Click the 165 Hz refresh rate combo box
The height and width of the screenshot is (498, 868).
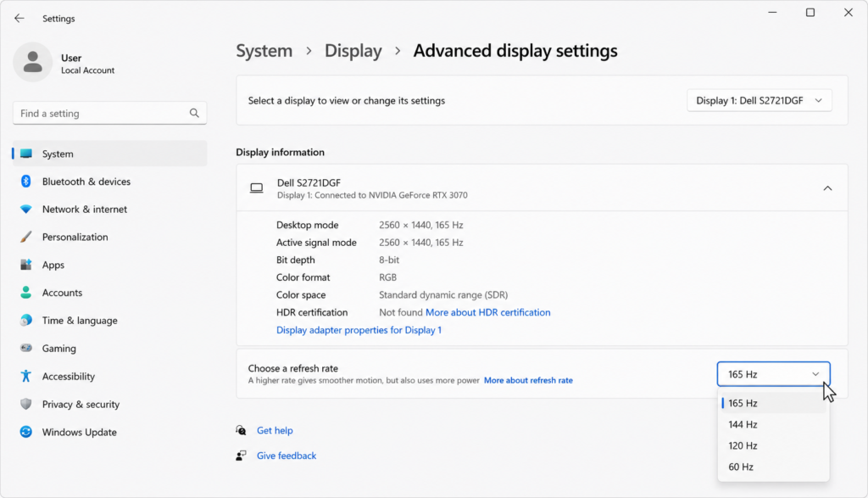(x=773, y=374)
